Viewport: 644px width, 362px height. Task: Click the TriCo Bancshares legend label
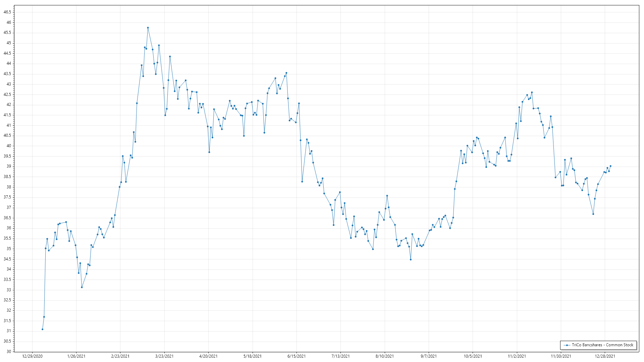coord(602,345)
